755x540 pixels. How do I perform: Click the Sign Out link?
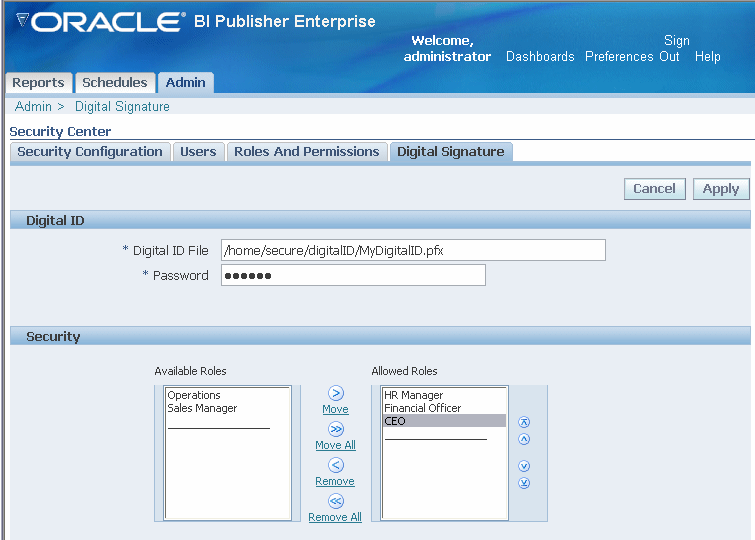click(x=674, y=48)
